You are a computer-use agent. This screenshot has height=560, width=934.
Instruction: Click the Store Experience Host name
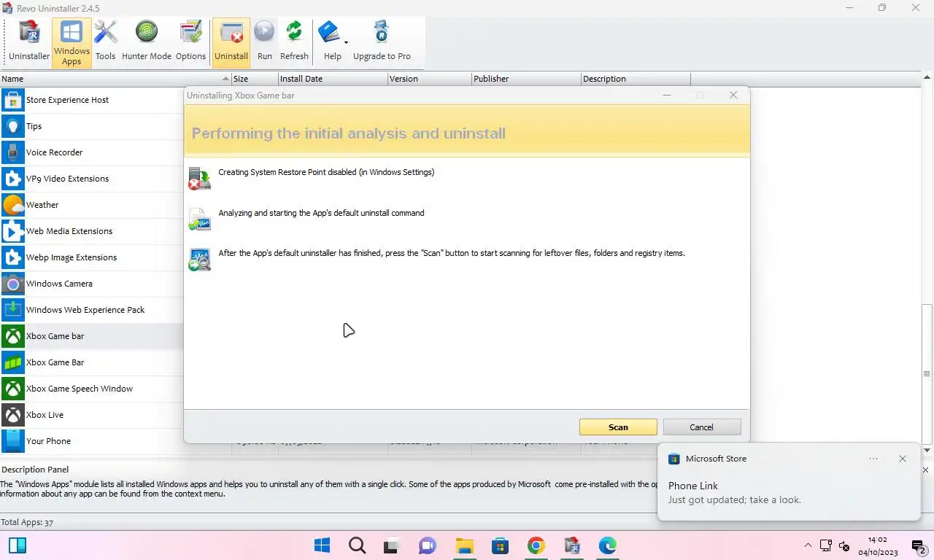pyautogui.click(x=67, y=100)
